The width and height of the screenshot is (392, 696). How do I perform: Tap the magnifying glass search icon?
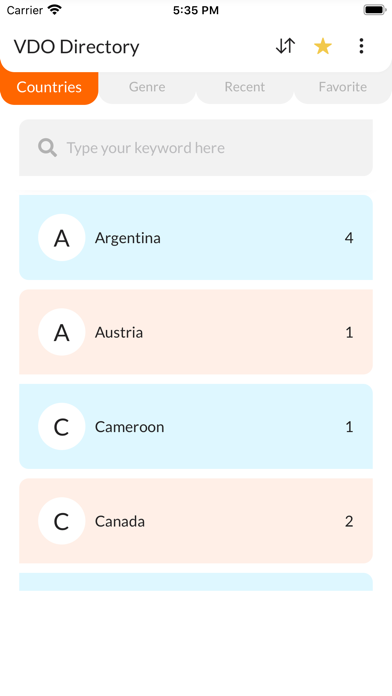(48, 147)
